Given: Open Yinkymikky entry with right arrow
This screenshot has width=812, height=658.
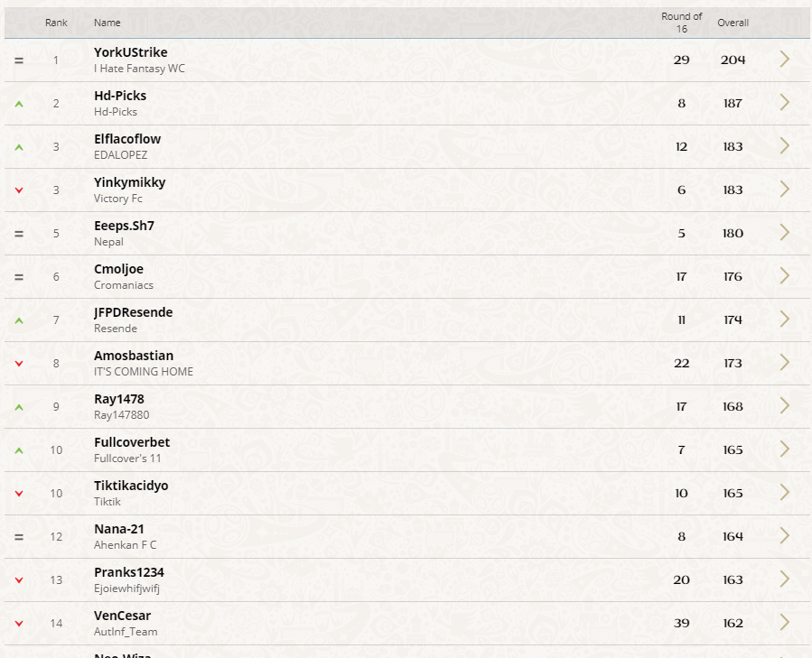Looking at the screenshot, I should click(785, 190).
